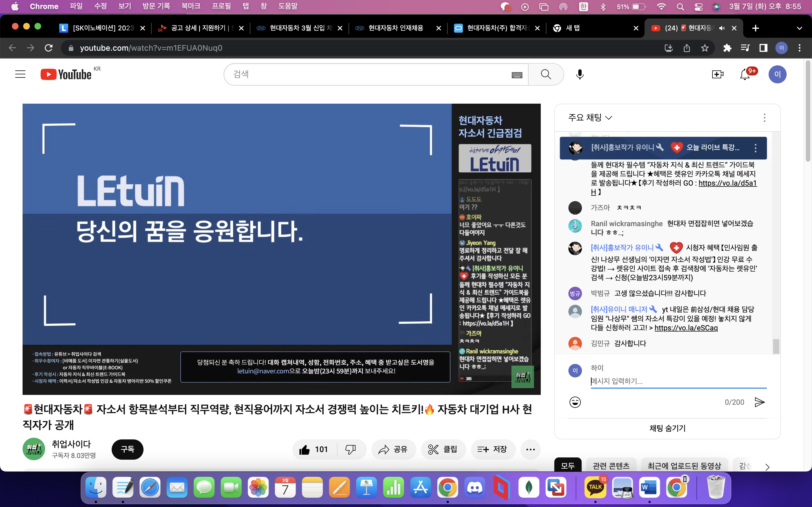Open Chrome extensions puzzle icon
The width and height of the screenshot is (812, 507).
tap(727, 48)
